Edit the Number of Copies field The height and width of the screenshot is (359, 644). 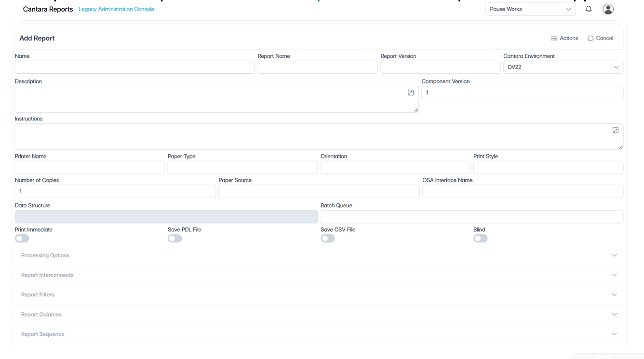point(115,191)
